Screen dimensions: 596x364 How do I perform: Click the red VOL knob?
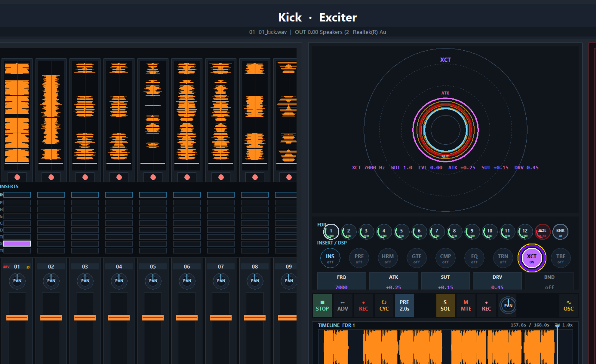[x=542, y=232]
